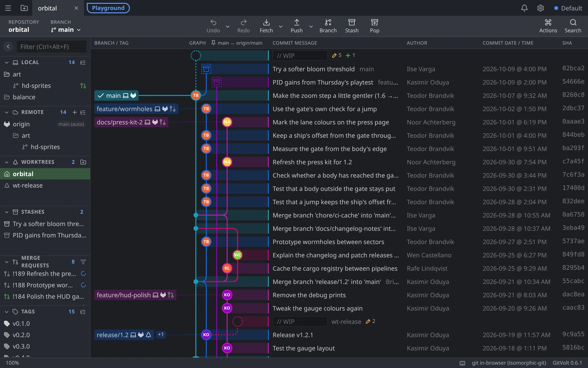This screenshot has height=368, width=588.
Task: Switch to the Playground tab
Action: pyautogui.click(x=108, y=8)
